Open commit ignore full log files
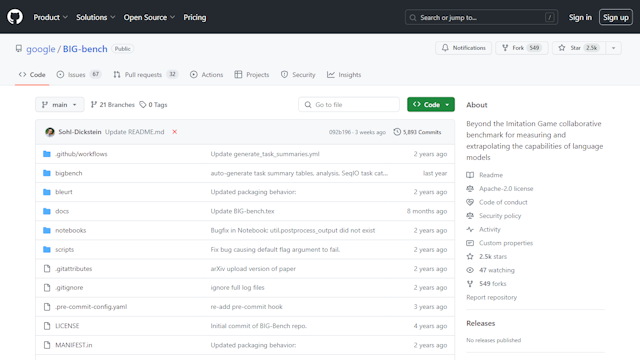 [238, 287]
